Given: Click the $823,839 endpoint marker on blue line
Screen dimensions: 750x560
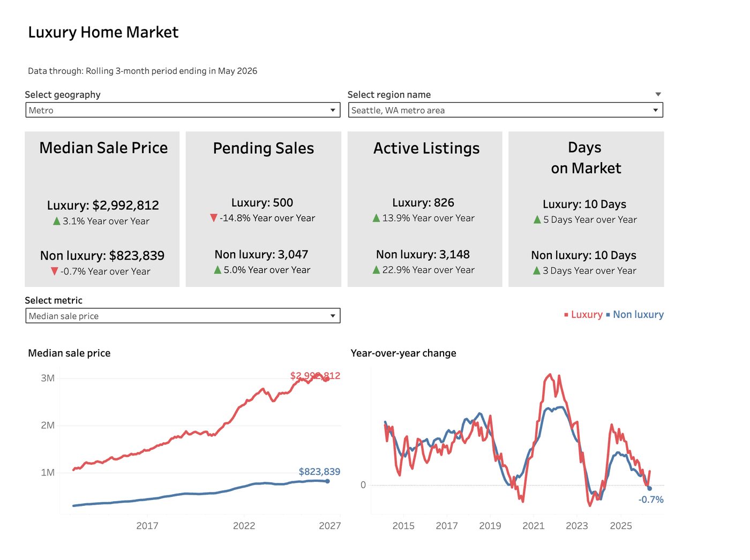Looking at the screenshot, I should [x=327, y=481].
